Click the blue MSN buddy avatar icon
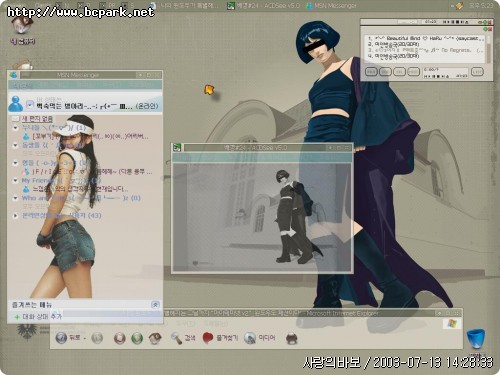Screen dimensions: 500x375 [x=15, y=104]
